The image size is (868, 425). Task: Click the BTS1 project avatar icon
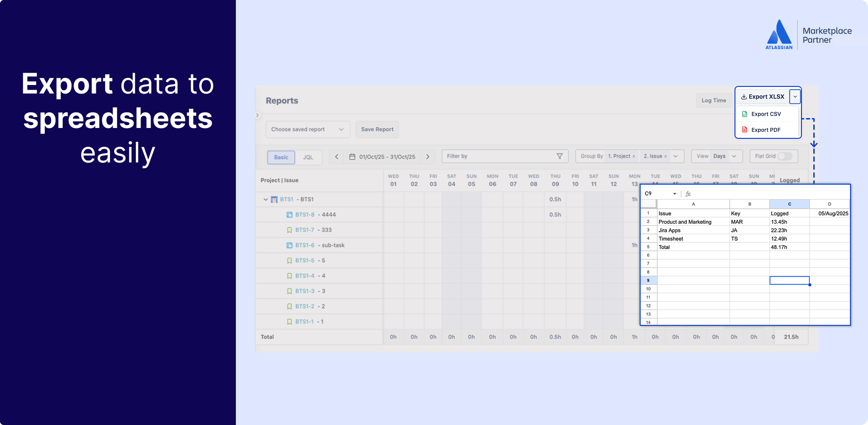(274, 199)
